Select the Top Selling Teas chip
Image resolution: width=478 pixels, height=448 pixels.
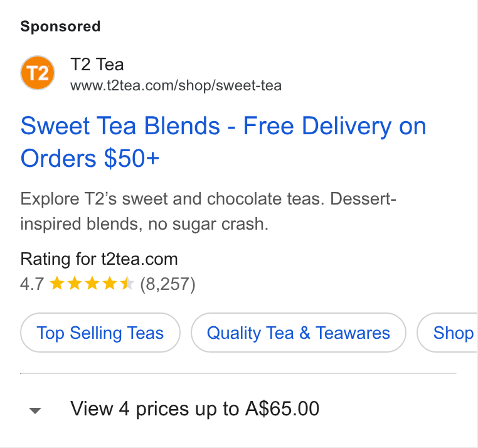(x=100, y=333)
